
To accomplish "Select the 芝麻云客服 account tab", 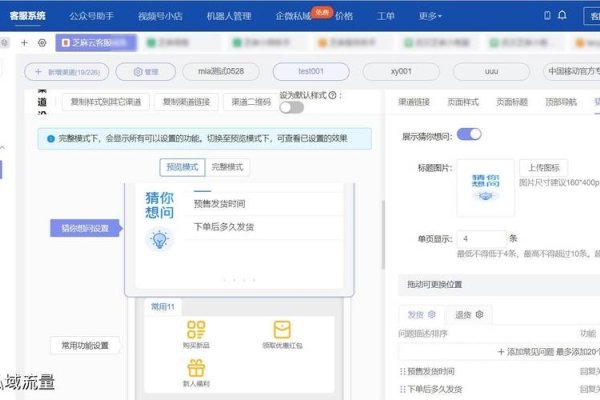I will (96, 42).
